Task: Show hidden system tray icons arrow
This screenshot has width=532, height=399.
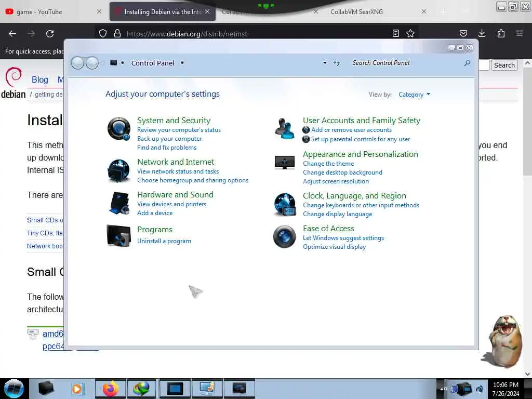Action: (x=442, y=389)
